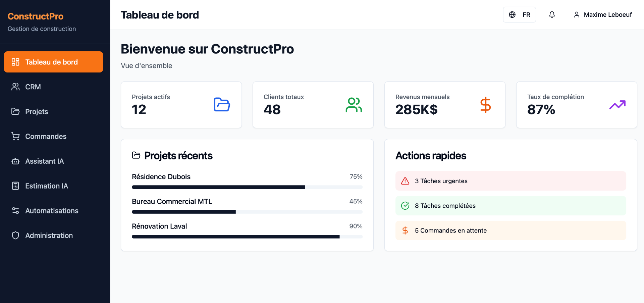Open the 8 Tâches complétées item
644x303 pixels.
pyautogui.click(x=510, y=206)
